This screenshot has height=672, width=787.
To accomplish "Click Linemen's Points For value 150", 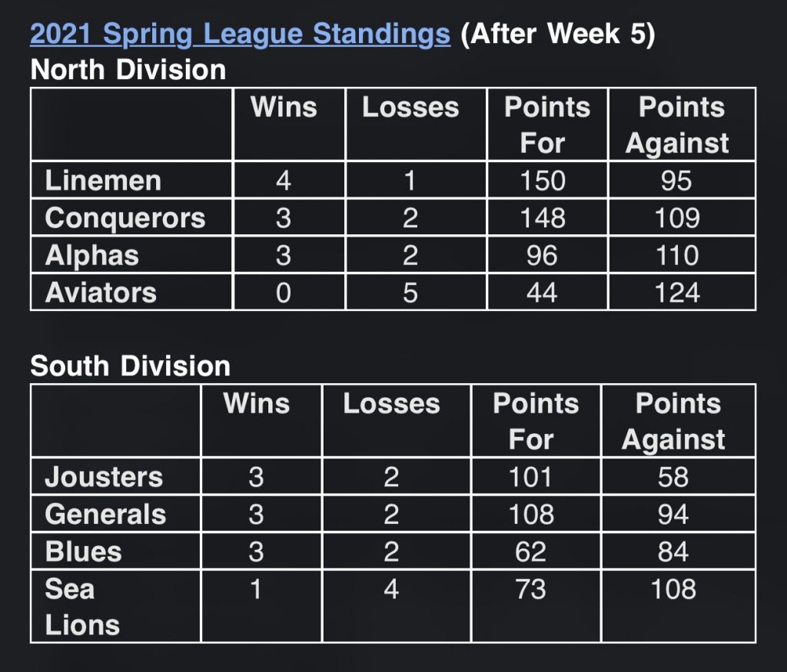I will (x=542, y=180).
